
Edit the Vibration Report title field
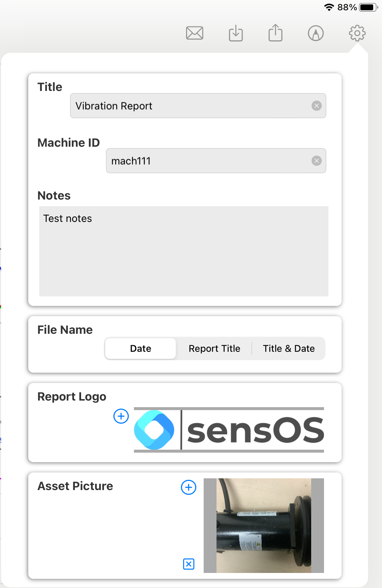coord(198,106)
